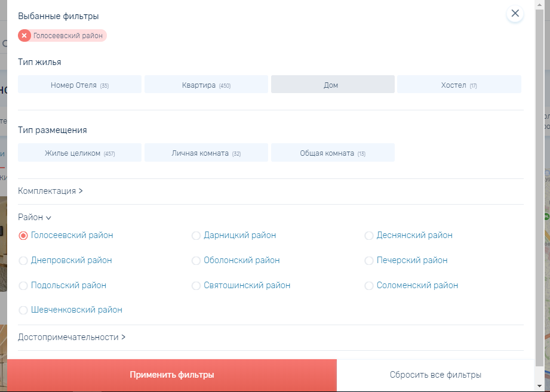Select Хостел housing type
The image size is (550, 392).
point(459,84)
